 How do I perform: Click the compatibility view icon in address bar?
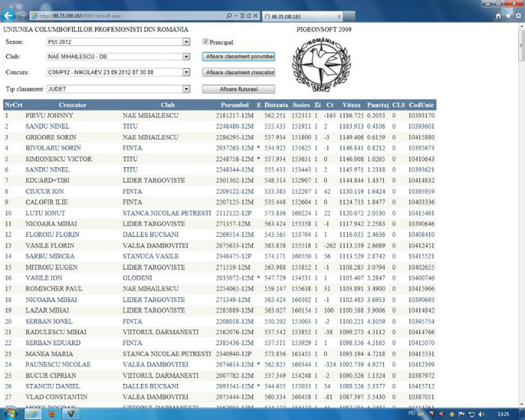(x=242, y=16)
